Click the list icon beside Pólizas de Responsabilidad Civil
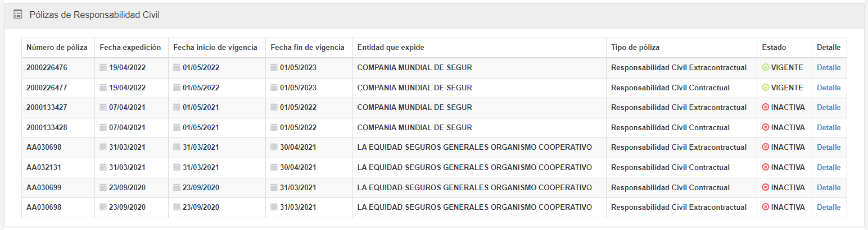The height and width of the screenshot is (230, 868). [17, 15]
